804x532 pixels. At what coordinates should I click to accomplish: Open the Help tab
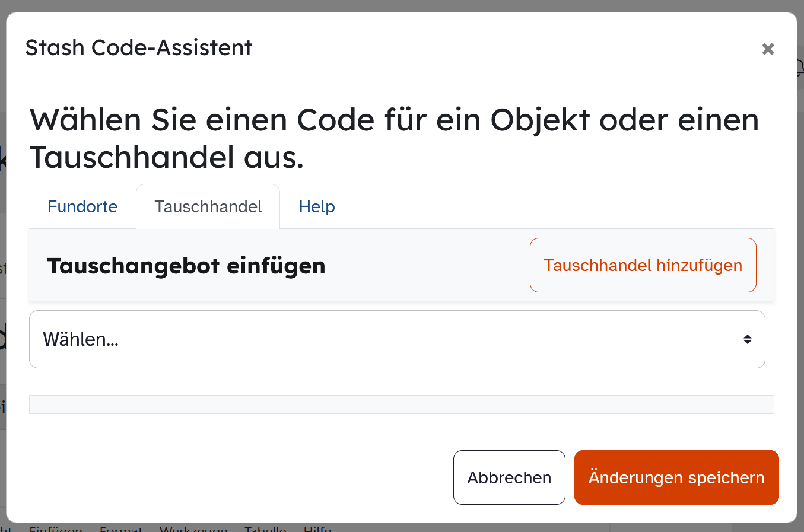(317, 206)
